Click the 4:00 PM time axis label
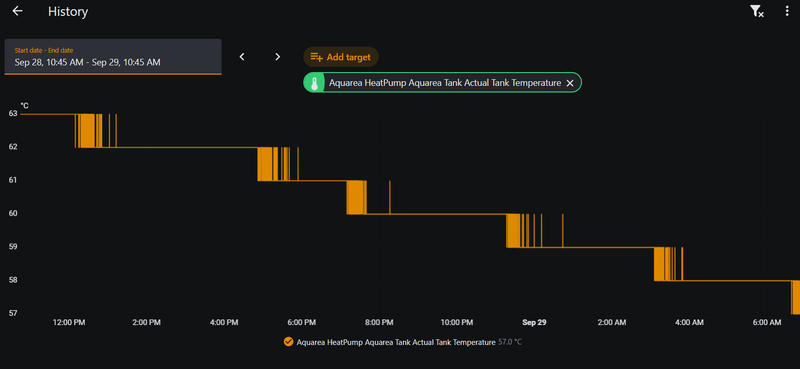Screen dimensions: 800x369 pos(224,323)
